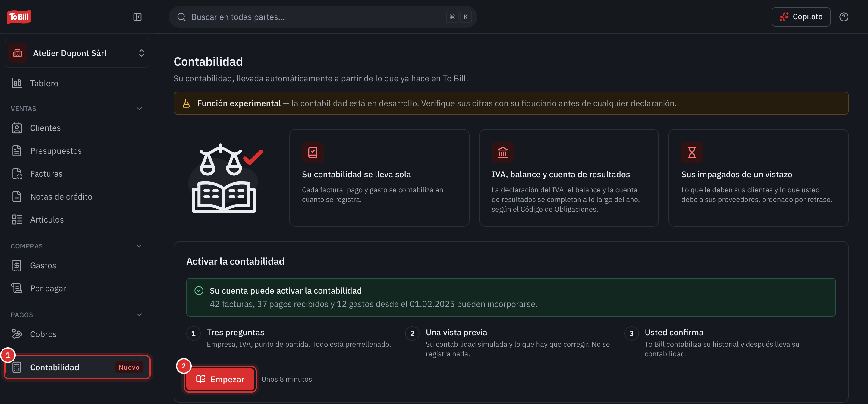Click the 'Tres preguntas' step title
Image resolution: width=868 pixels, height=404 pixels.
pos(235,332)
